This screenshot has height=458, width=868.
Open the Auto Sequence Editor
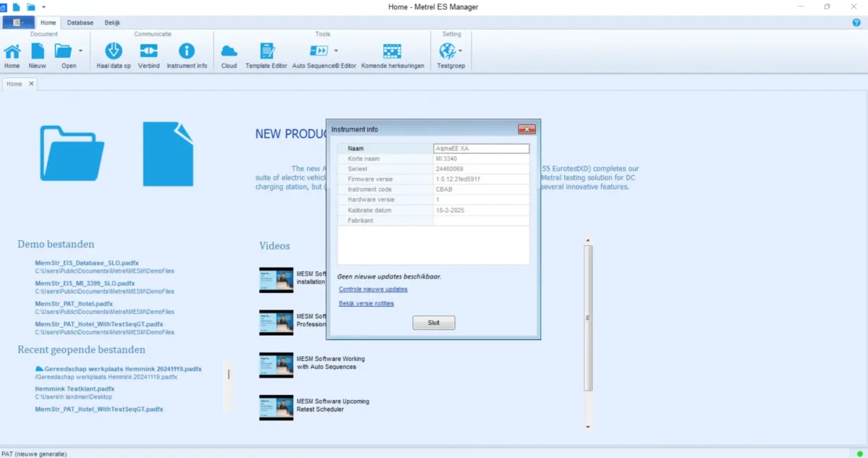click(x=319, y=51)
